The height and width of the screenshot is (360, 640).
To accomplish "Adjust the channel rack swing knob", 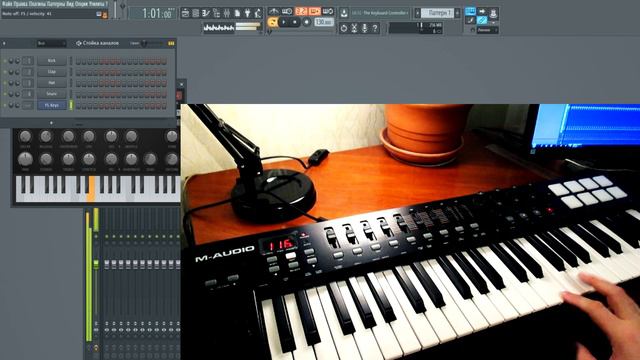I will click(x=144, y=43).
